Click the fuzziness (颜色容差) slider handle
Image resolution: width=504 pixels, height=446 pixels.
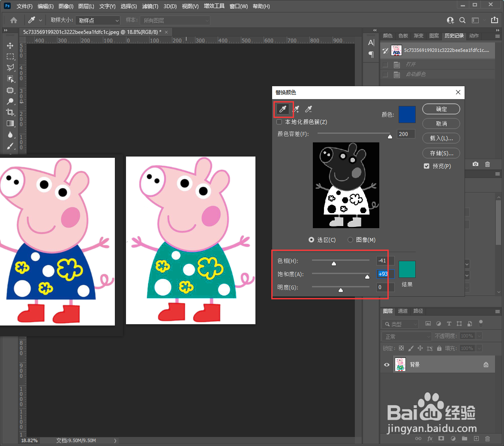[x=390, y=137]
